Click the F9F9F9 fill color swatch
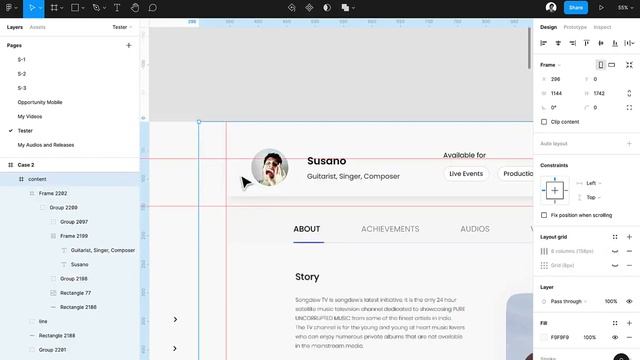 (544, 338)
